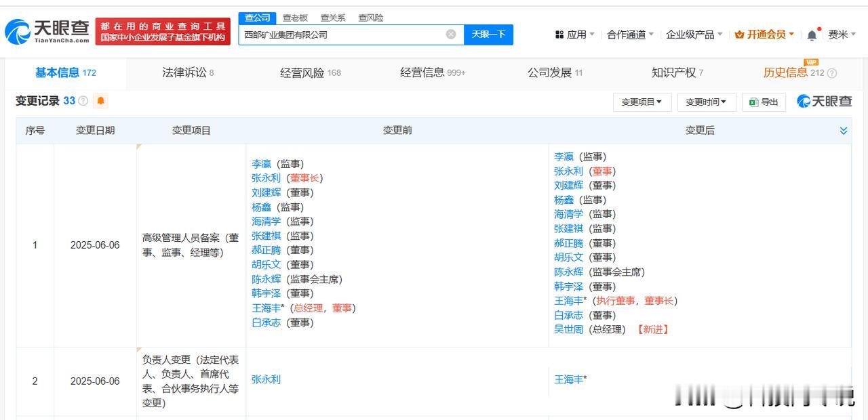Viewport: 868px width, 420px height.
Task: Filter by 变更时间 dropdown
Action: [x=706, y=102]
